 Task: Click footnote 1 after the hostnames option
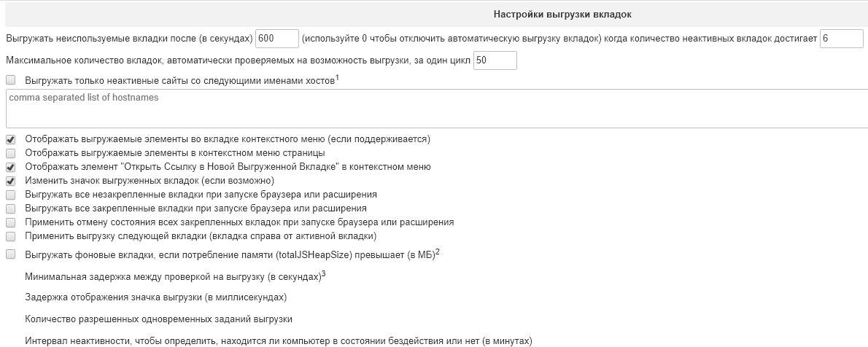[338, 78]
